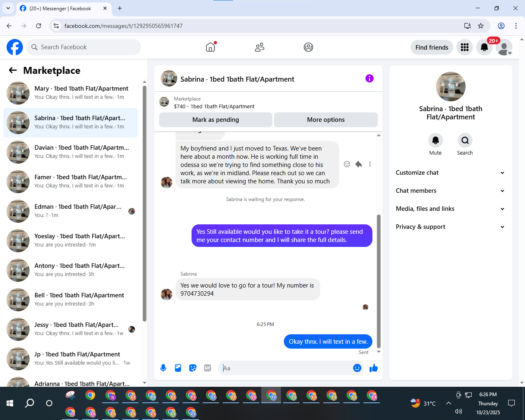Open Famer's 1bed 1bath conversation

pyautogui.click(x=71, y=182)
